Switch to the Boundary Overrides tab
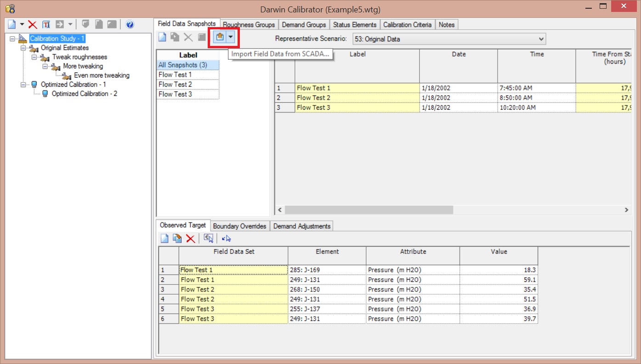 pos(239,226)
